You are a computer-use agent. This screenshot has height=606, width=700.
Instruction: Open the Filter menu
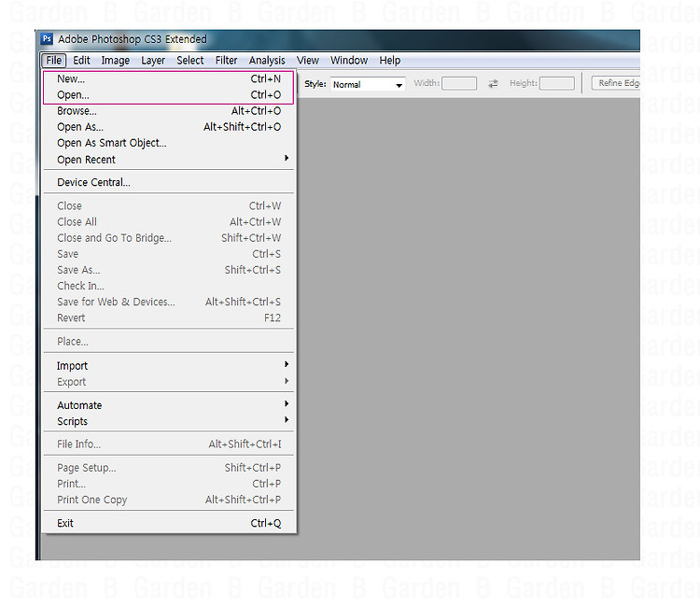coord(227,61)
